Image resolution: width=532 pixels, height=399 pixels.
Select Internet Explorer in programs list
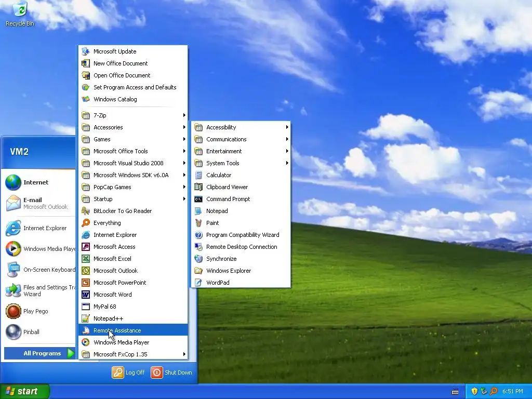tap(133, 235)
